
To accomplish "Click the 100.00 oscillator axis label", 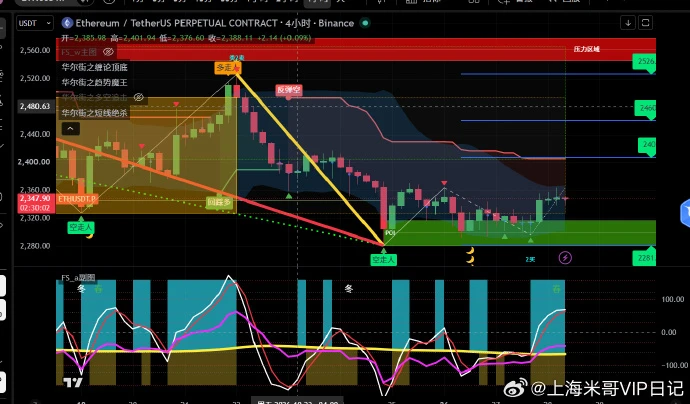I will pyautogui.click(x=673, y=299).
